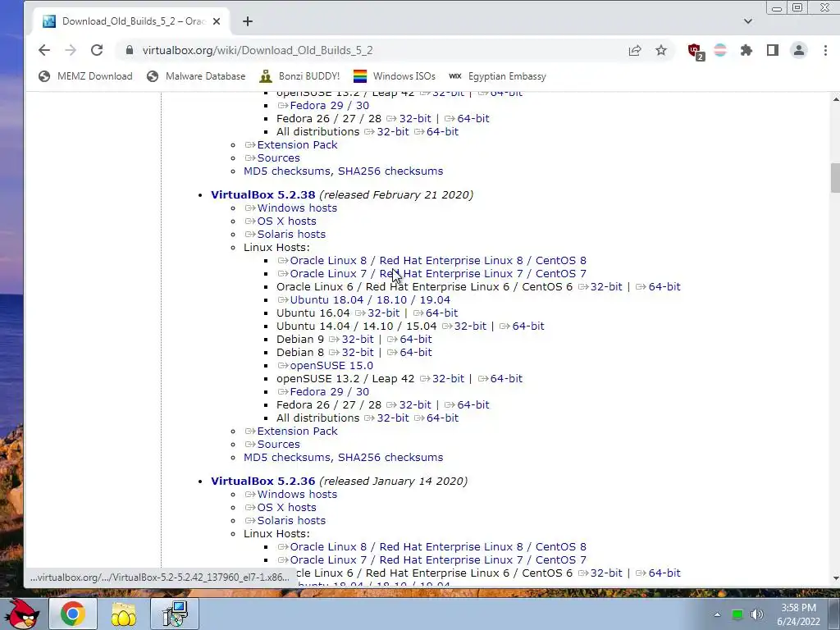
Task: Click the site lock icon
Action: [129, 50]
